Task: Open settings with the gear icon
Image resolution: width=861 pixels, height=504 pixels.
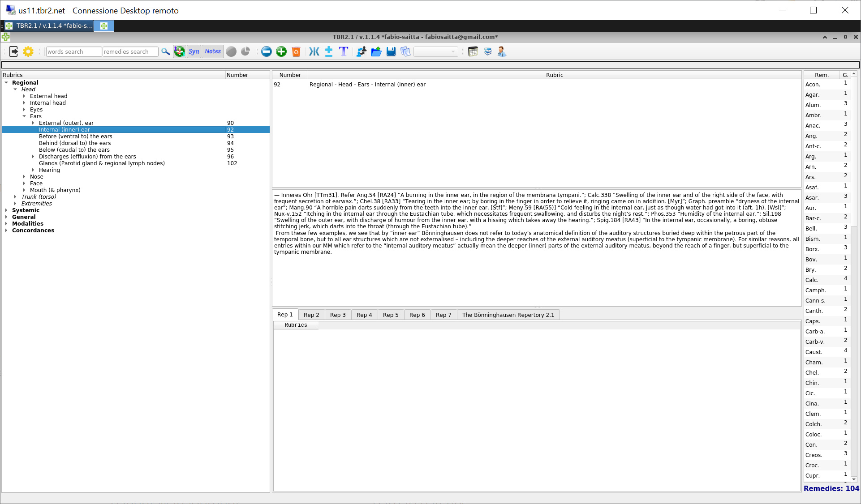Action: [28, 51]
